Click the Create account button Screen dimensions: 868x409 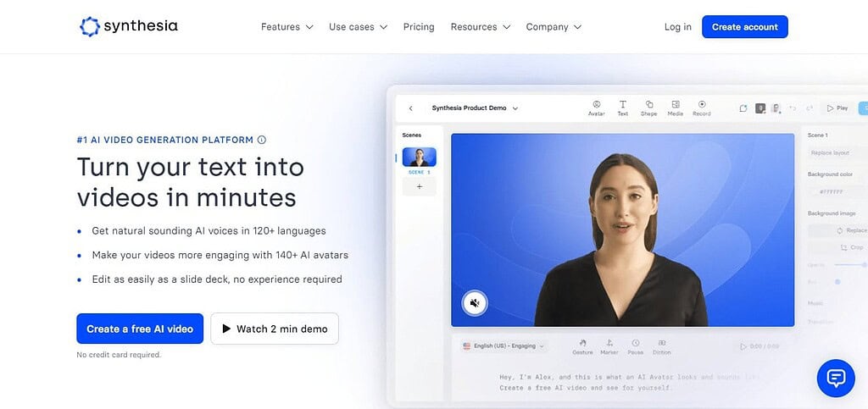point(744,26)
